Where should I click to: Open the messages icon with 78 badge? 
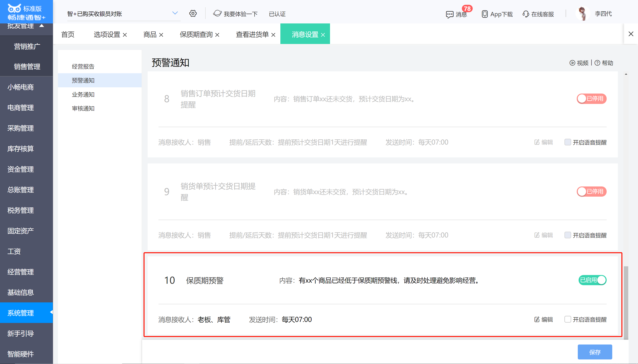click(x=450, y=14)
